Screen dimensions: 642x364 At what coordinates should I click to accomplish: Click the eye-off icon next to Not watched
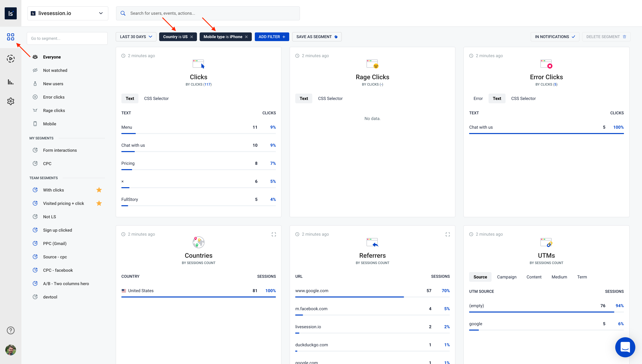coord(35,70)
